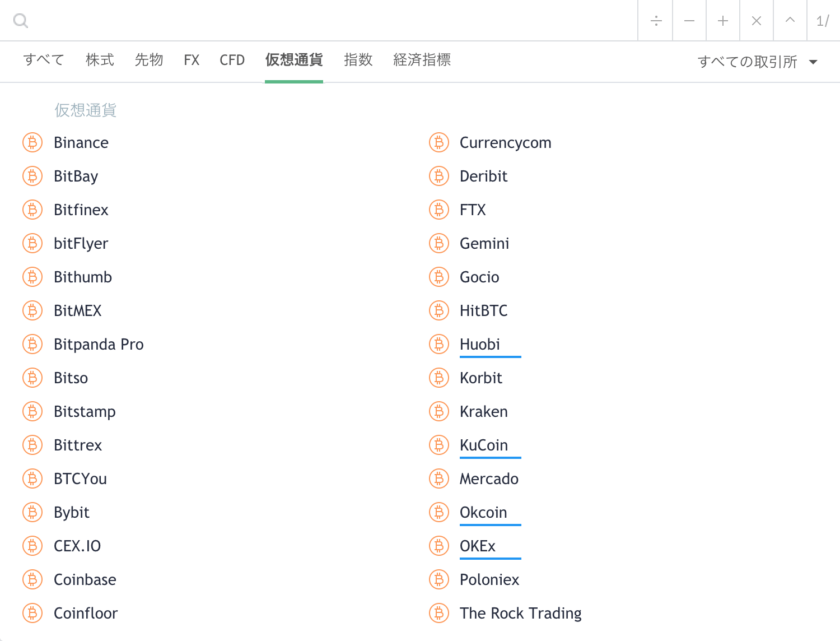The height and width of the screenshot is (641, 840).
Task: Select bitFlyer exchange
Action: coord(81,244)
